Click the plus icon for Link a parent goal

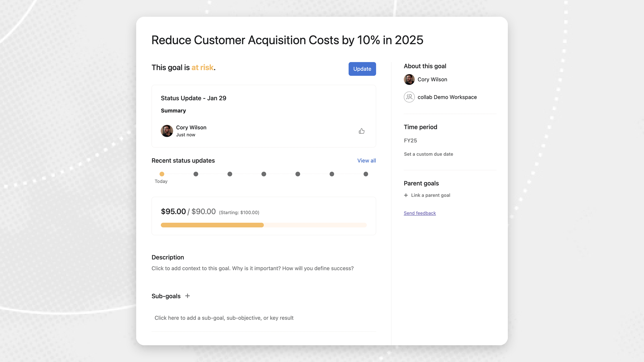coord(406,195)
